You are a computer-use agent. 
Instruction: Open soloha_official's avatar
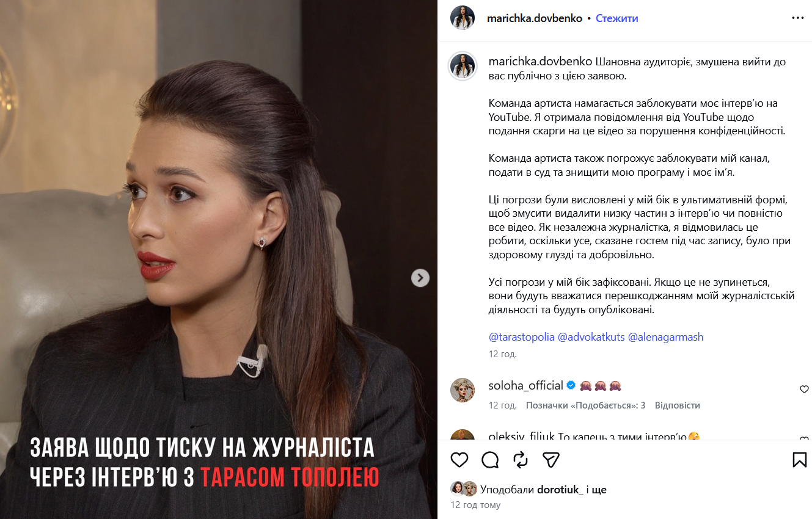pos(463,390)
